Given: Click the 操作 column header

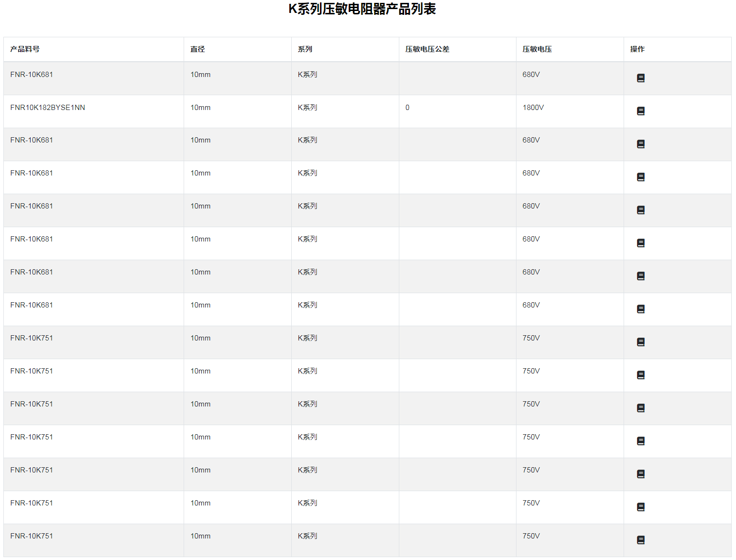Looking at the screenshot, I should (x=637, y=49).
